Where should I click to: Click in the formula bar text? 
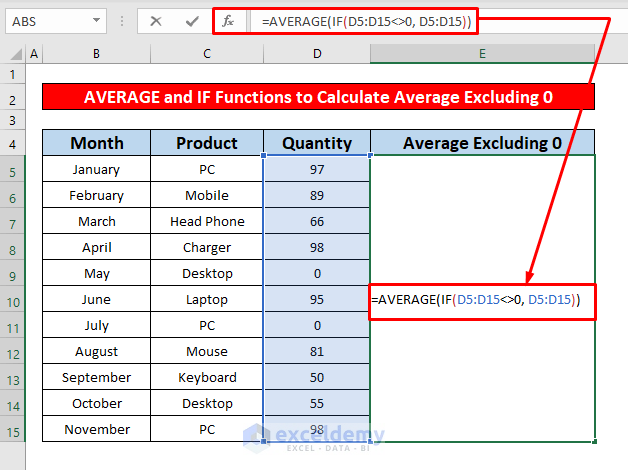click(366, 21)
